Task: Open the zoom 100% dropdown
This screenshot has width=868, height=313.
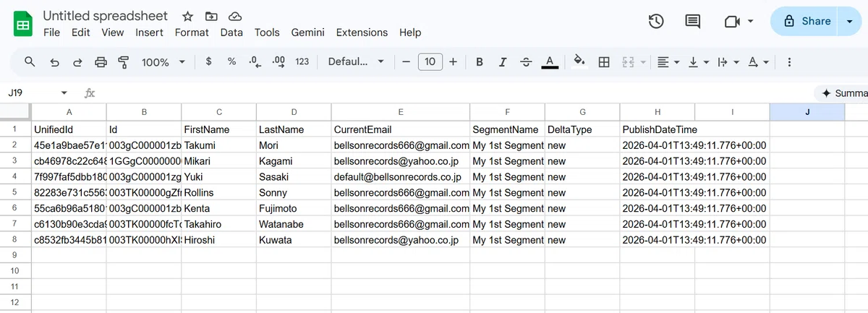Action: click(x=163, y=62)
